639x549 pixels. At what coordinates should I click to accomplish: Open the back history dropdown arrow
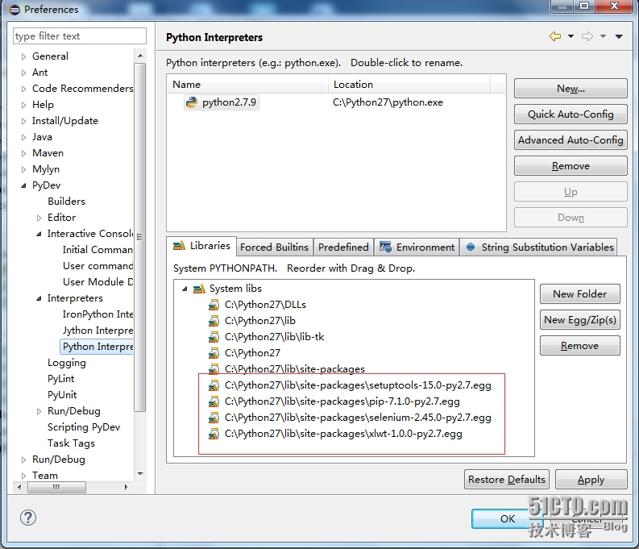pyautogui.click(x=571, y=37)
